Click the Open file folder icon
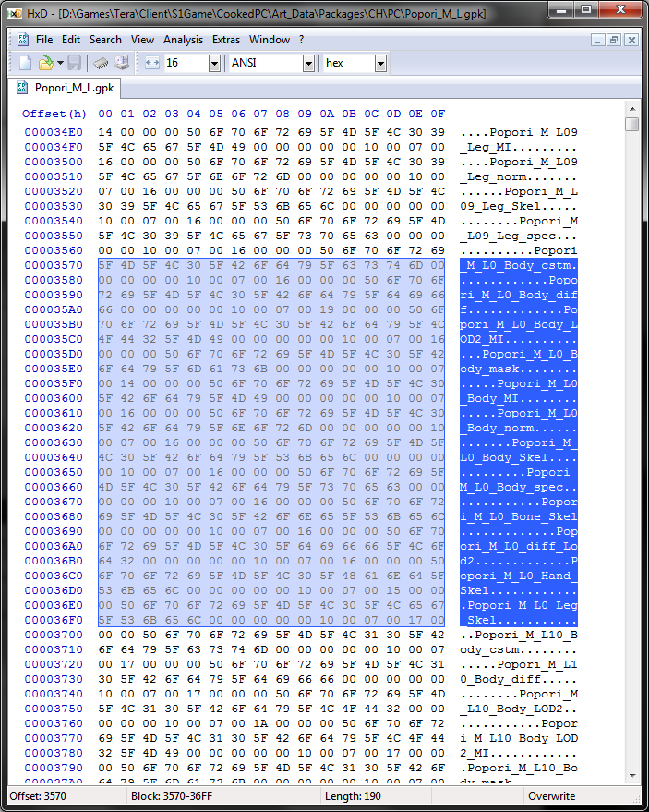 pyautogui.click(x=45, y=63)
